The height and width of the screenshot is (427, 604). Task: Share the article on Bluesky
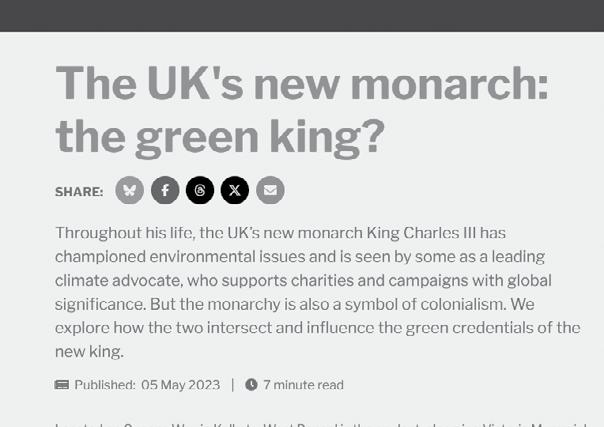click(130, 190)
